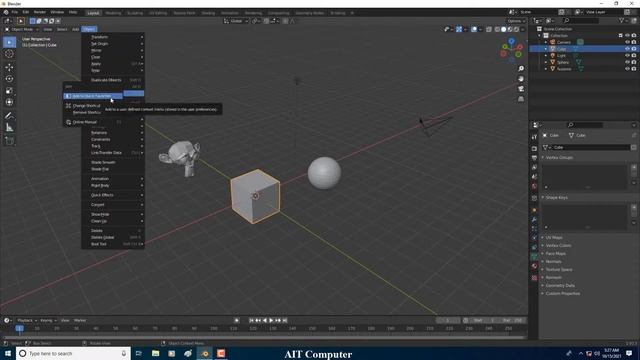Toggle visibility eye for Light
This screenshot has width=640, height=360.
coord(627,56)
